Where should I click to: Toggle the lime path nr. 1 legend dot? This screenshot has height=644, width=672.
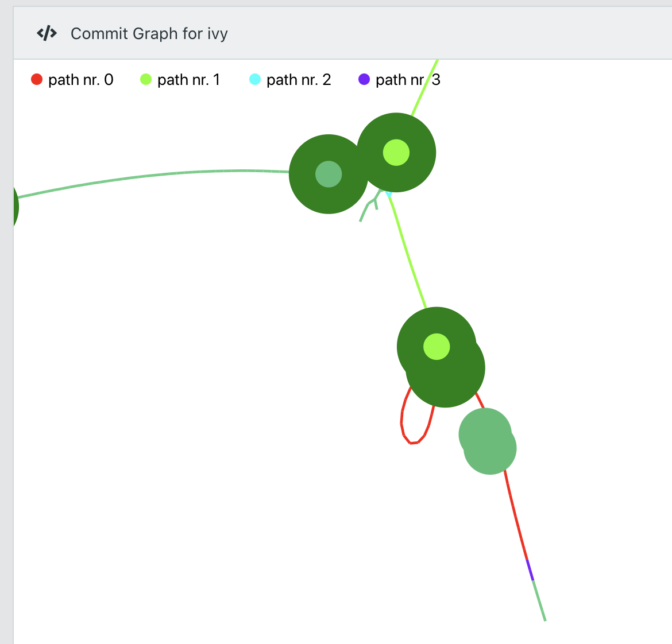pyautogui.click(x=146, y=79)
